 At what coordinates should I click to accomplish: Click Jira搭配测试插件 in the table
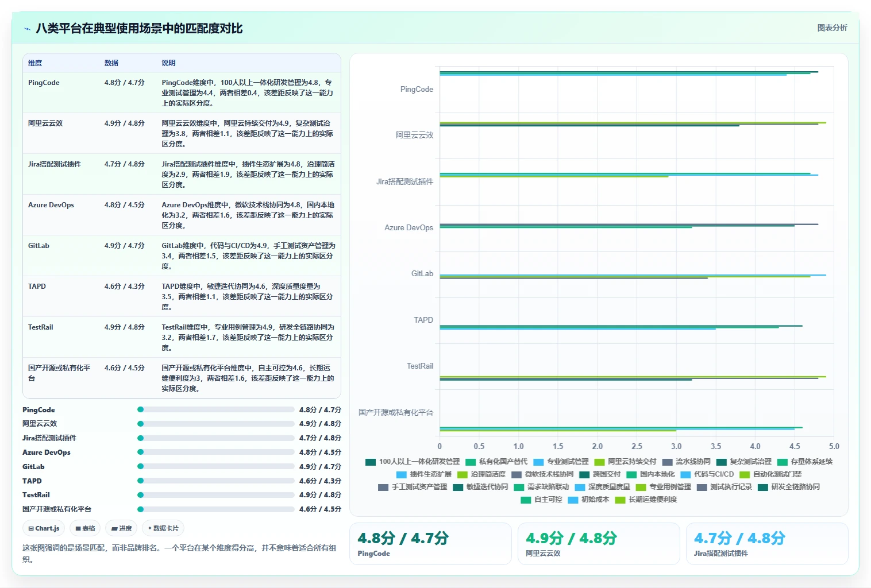(x=55, y=164)
